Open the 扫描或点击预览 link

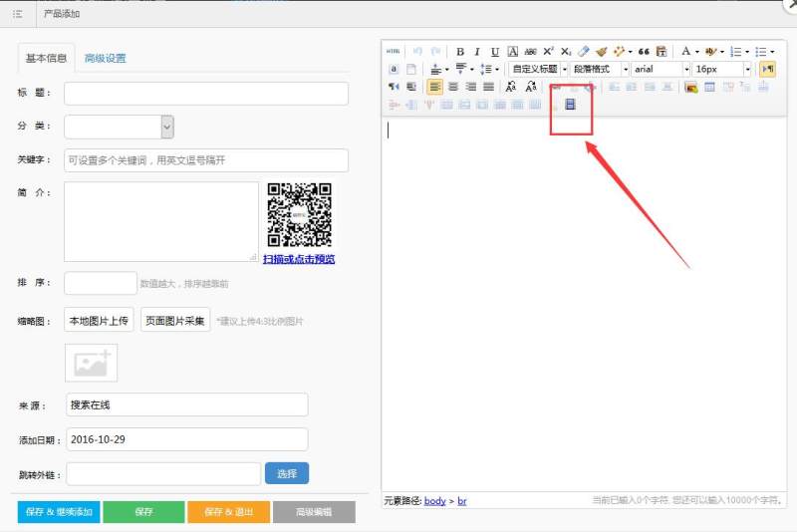click(299, 259)
